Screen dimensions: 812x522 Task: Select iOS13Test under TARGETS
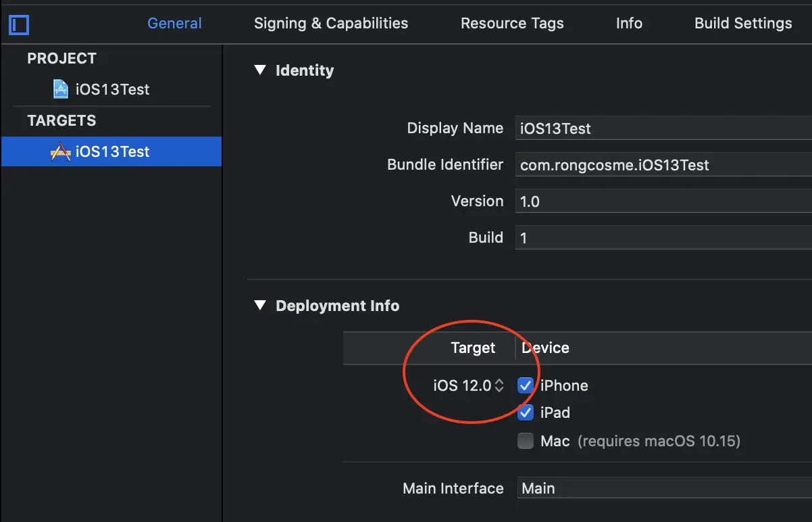112,151
